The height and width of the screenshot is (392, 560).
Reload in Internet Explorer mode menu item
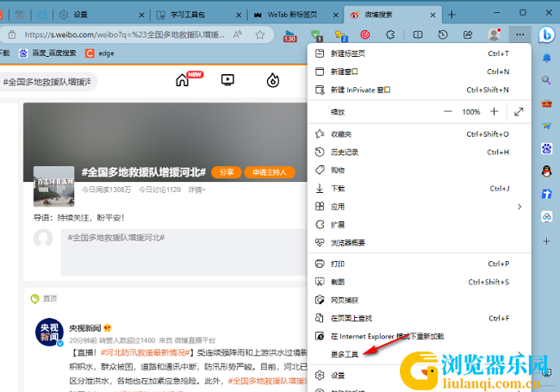tap(420, 337)
